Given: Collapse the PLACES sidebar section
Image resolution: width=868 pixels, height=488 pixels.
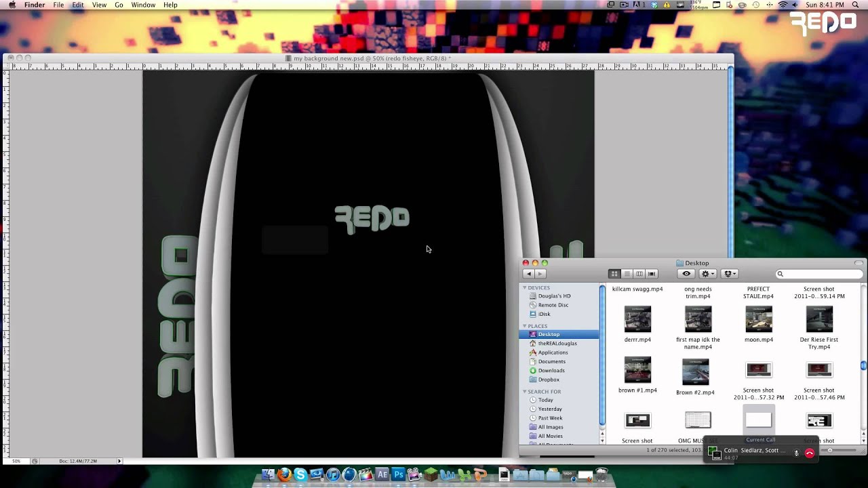Looking at the screenshot, I should tap(524, 326).
